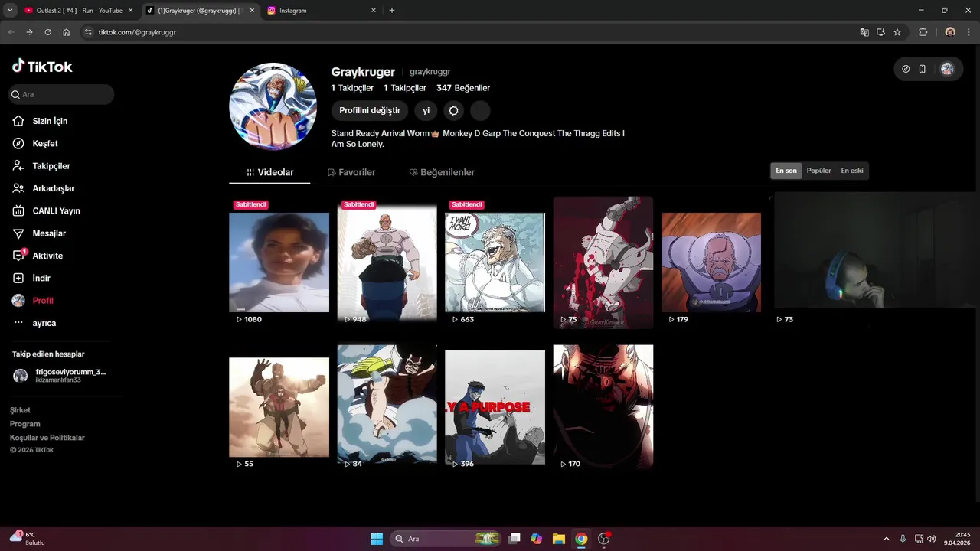Open the Program footer link

tap(24, 424)
